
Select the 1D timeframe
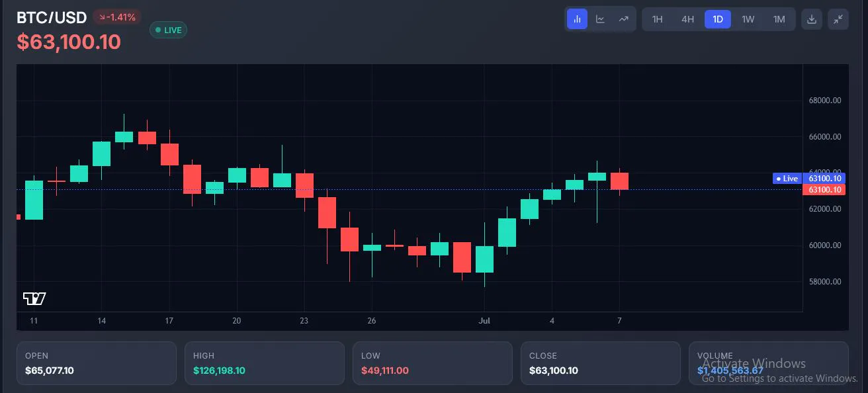tap(718, 19)
